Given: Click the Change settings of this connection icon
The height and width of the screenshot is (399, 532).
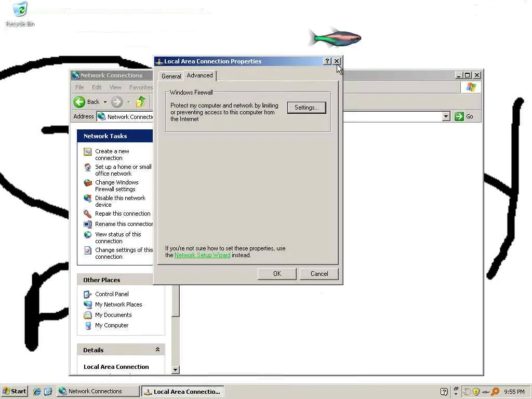Looking at the screenshot, I should (87, 250).
